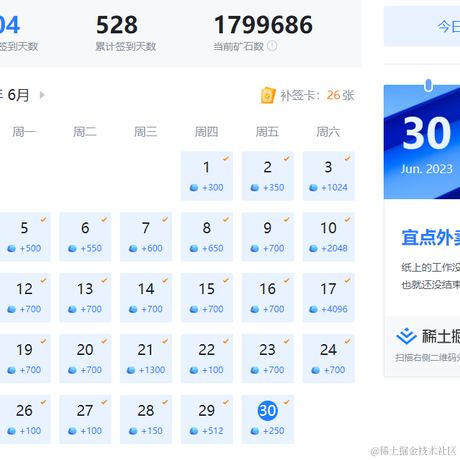Select June 26 cell with +100
This screenshot has width=460, height=460.
coord(25,419)
